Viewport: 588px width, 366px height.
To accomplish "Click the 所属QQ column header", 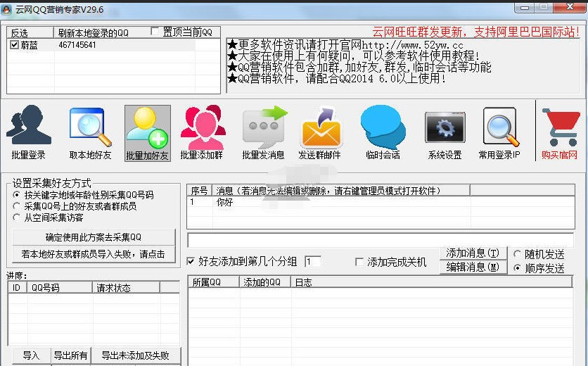I will point(214,282).
